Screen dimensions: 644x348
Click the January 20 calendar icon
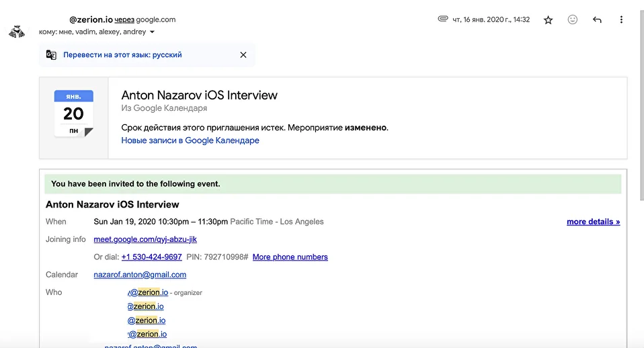point(73,114)
